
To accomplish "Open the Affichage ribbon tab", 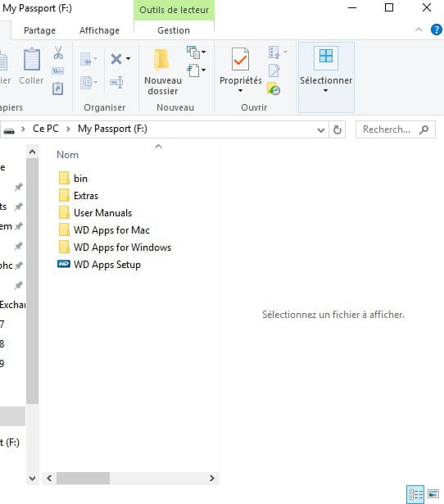I will coord(100,30).
